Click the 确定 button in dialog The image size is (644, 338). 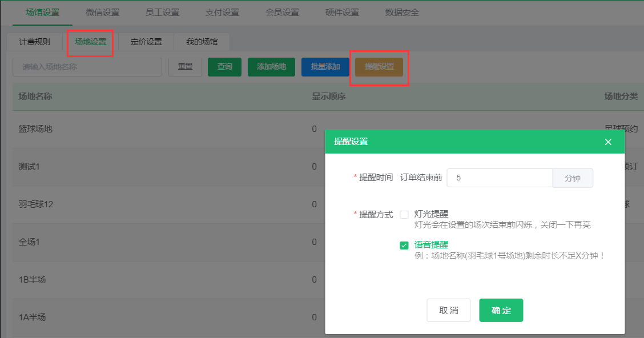click(501, 311)
